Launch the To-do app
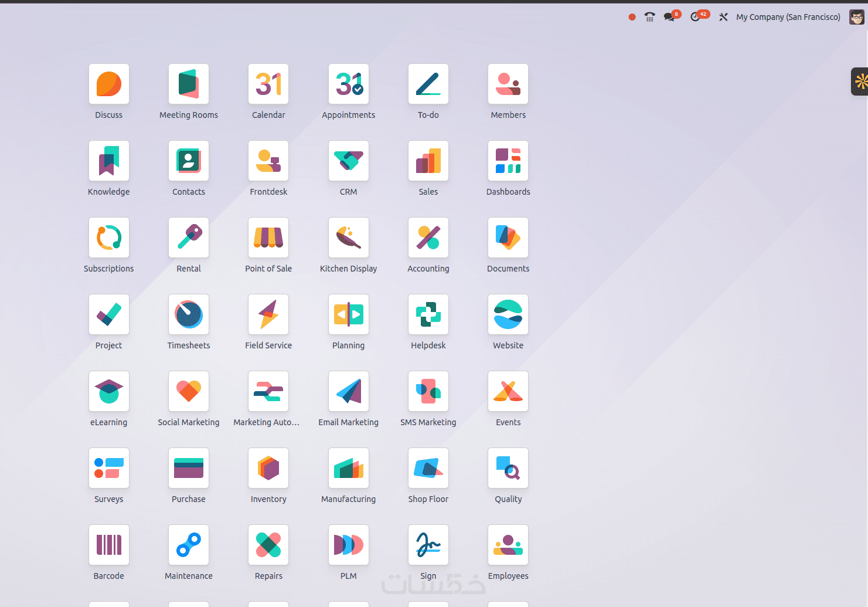Image resolution: width=868 pixels, height=607 pixels. [428, 84]
